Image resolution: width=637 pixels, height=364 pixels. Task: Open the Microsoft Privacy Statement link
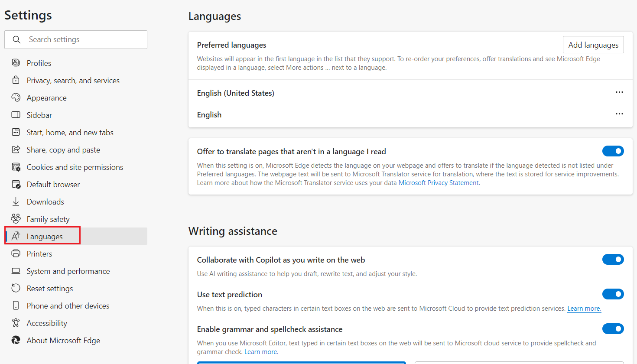tap(438, 183)
